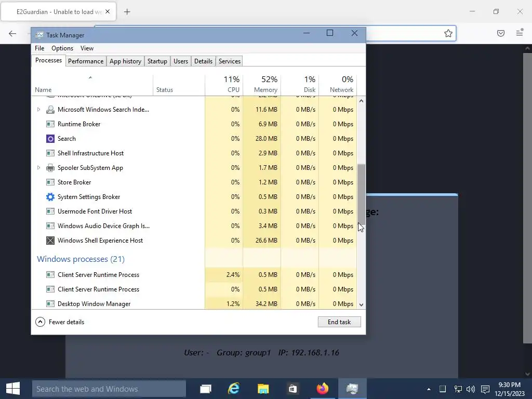Open File Explorer from the taskbar

(263, 389)
